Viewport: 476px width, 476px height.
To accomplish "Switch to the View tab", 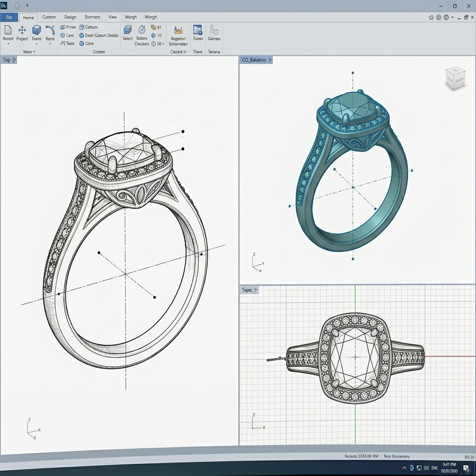I will click(112, 17).
